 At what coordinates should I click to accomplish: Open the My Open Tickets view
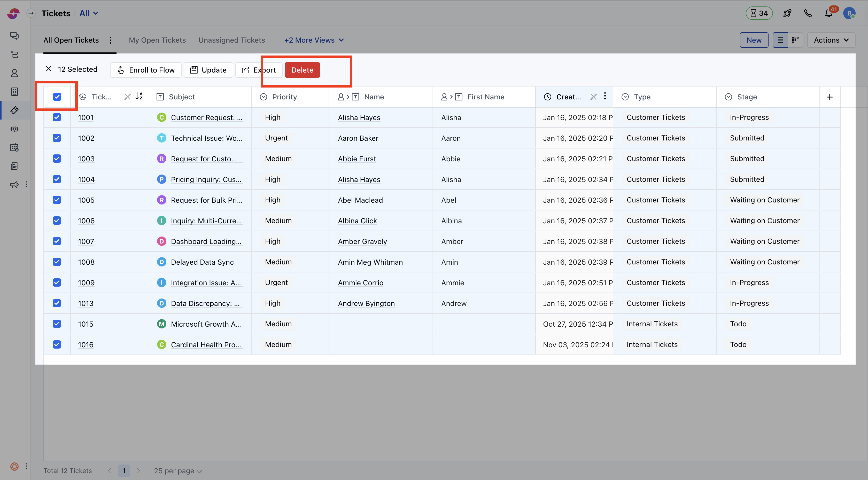tap(157, 40)
